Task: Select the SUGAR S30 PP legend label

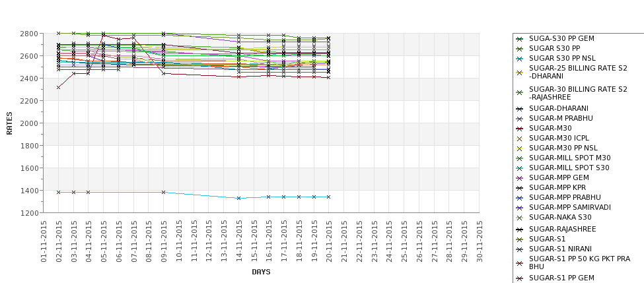Action: click(x=554, y=48)
